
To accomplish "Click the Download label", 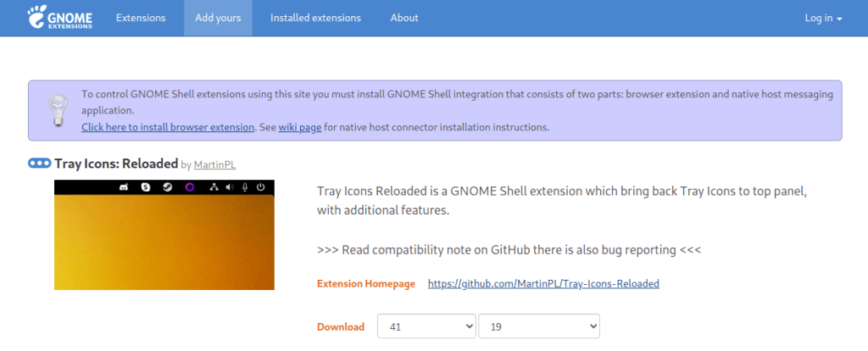I will (341, 326).
